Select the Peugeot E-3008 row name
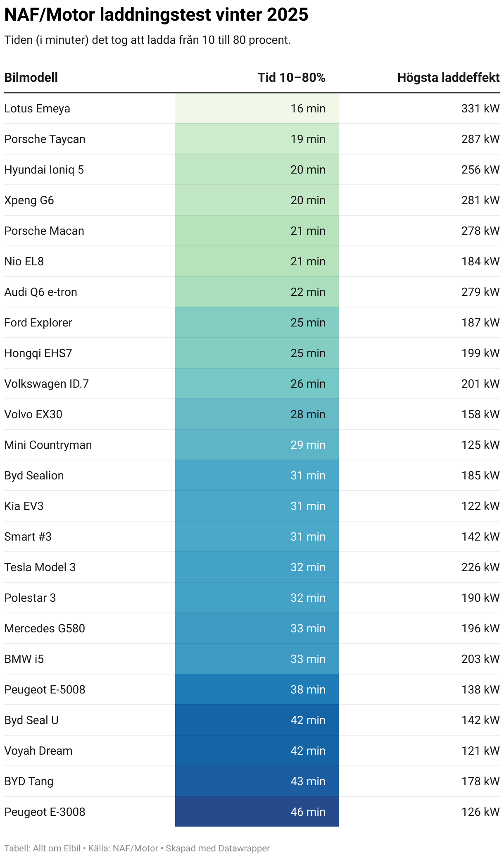The height and width of the screenshot is (858, 504). coord(45,812)
